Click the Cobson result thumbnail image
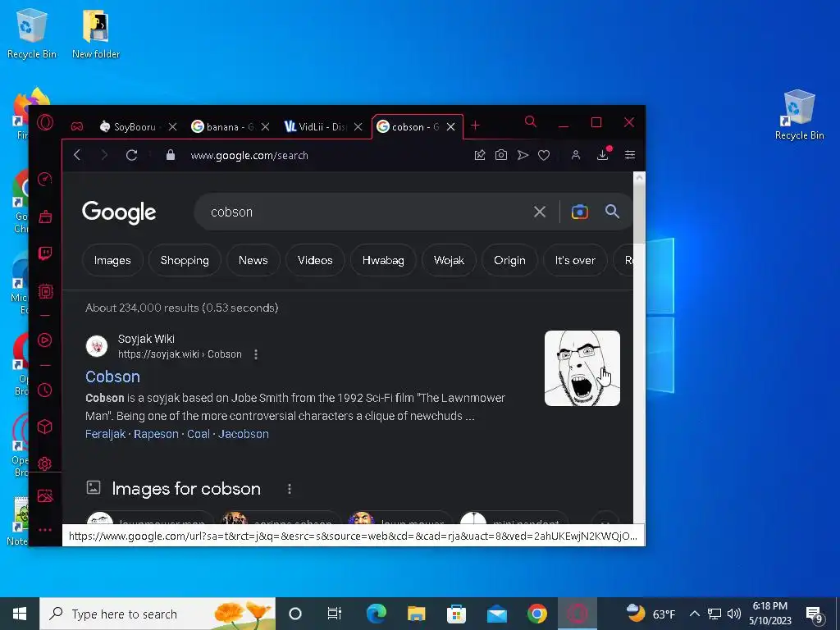 tap(582, 368)
